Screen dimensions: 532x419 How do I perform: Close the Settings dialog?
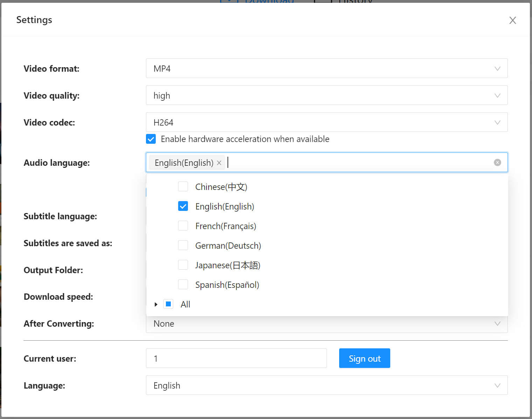pos(512,20)
